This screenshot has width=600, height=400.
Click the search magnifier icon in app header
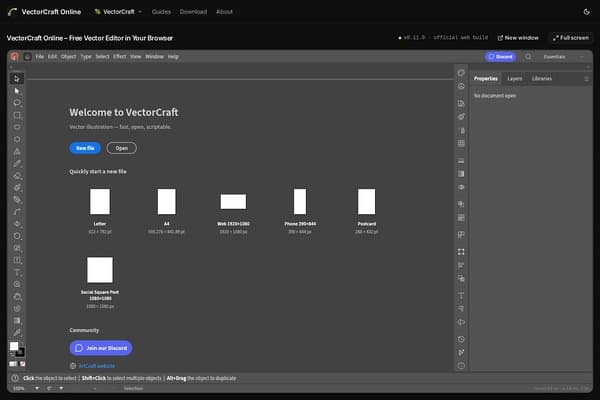coord(528,57)
